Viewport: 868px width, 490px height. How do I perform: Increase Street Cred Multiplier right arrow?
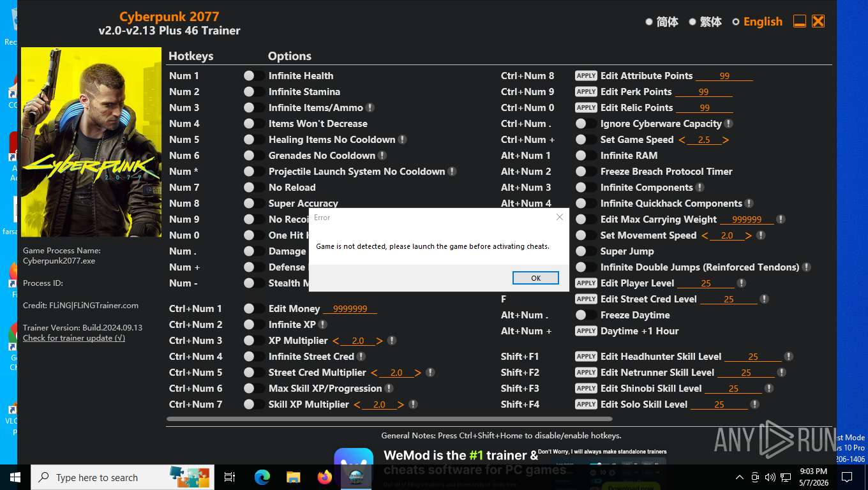pos(418,373)
